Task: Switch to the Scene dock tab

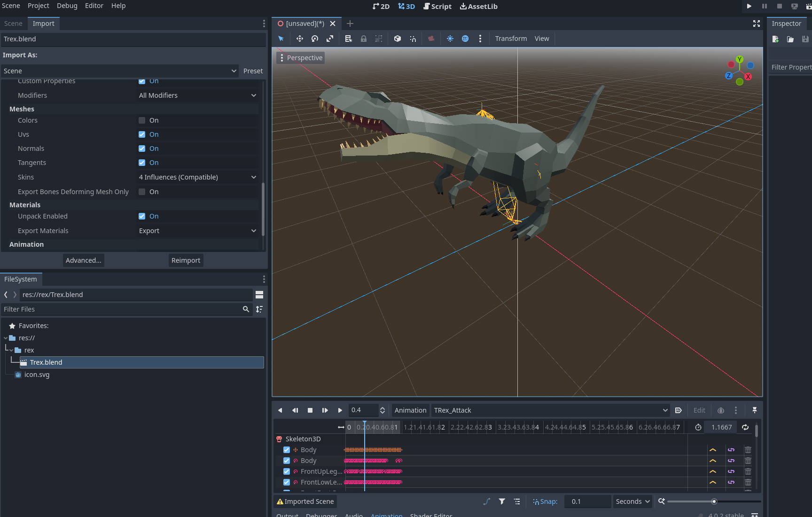Action: pyautogui.click(x=13, y=23)
